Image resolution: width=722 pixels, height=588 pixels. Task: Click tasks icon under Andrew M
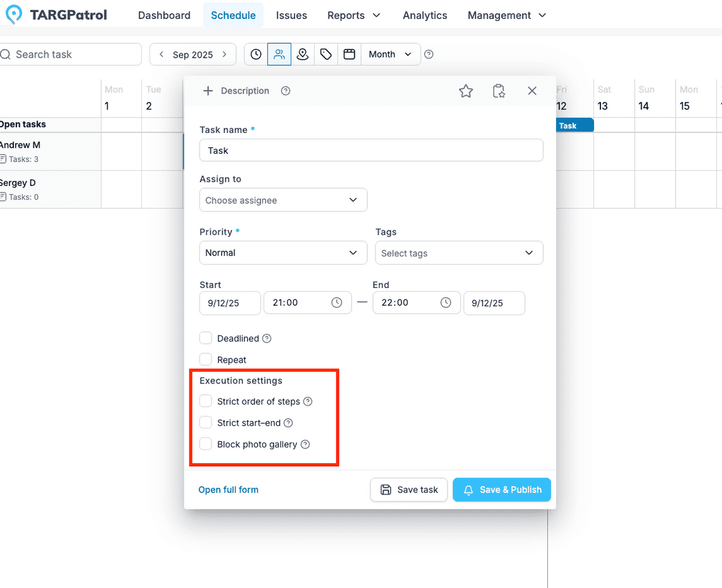click(x=3, y=160)
